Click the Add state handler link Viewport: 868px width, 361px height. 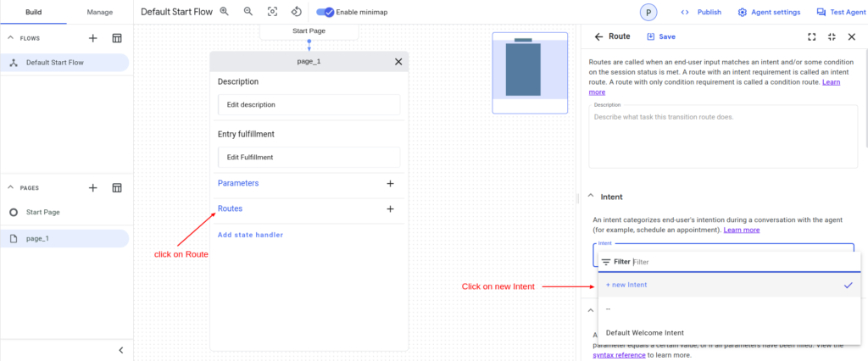(250, 235)
